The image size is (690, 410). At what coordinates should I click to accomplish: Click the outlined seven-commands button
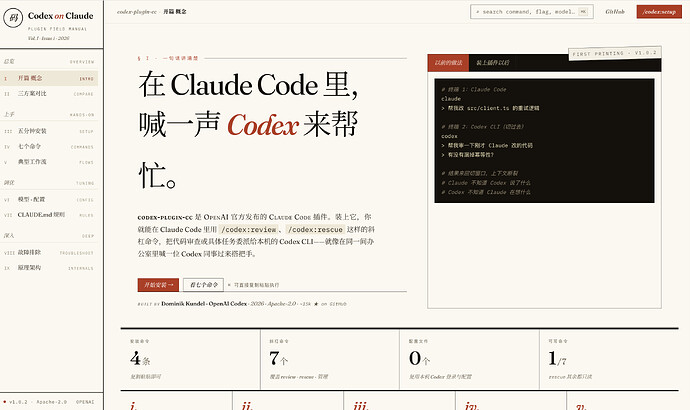[x=203, y=285]
